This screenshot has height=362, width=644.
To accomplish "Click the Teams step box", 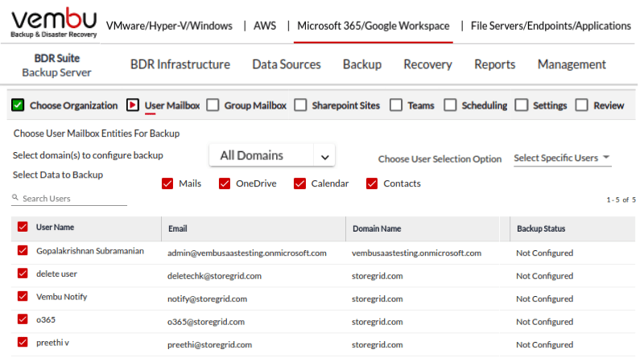I will (396, 105).
